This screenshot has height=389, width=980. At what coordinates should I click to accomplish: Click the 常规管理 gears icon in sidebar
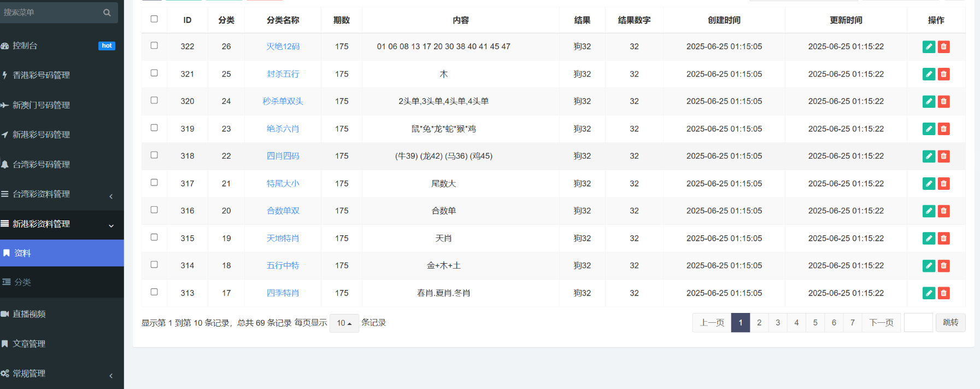[5, 373]
